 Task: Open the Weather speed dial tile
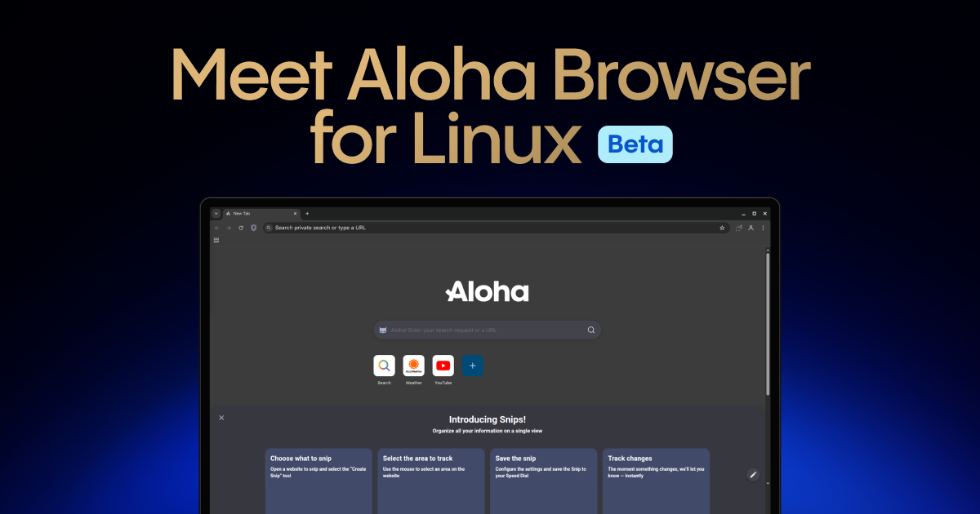point(413,366)
